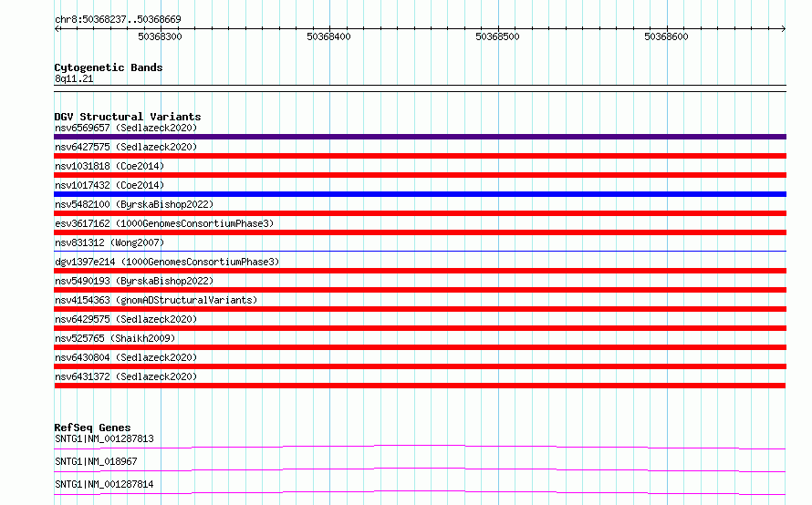
Task: Click the SNTG1|NM_001287813 transcript label
Action: 104,438
